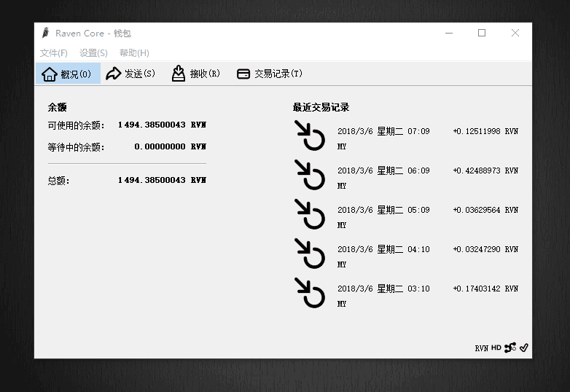The width and height of the screenshot is (570, 392).
Task: Click the sync checkmark status icon
Action: coord(524,348)
